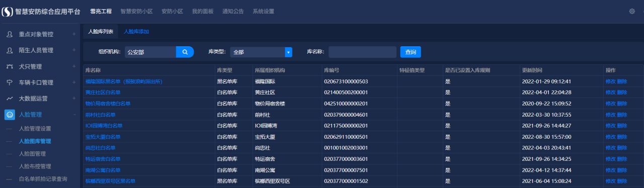
Task: Expand 大数据运营 with its plus sign
Action: [x=74, y=99]
